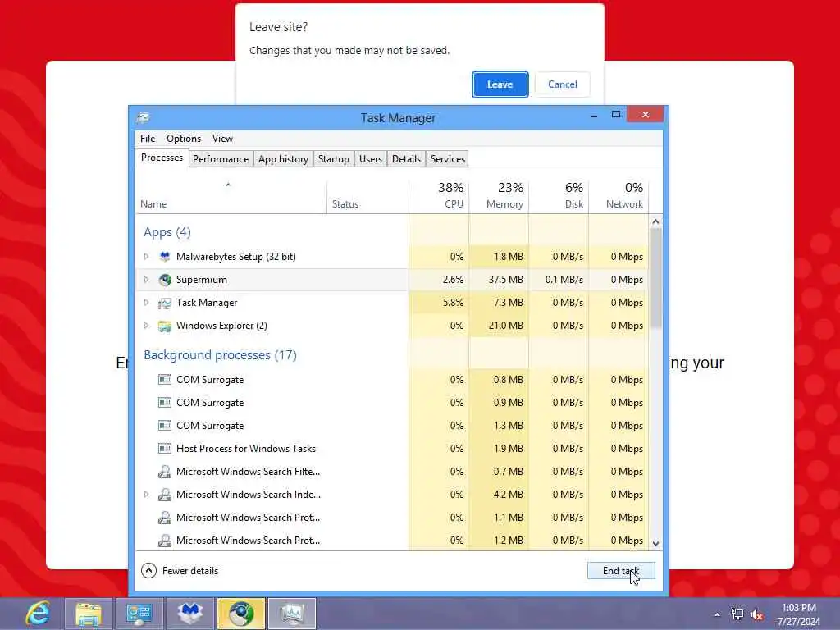Click the taskbar clock showing 1:03 PM
840x630 pixels.
pyautogui.click(x=799, y=614)
